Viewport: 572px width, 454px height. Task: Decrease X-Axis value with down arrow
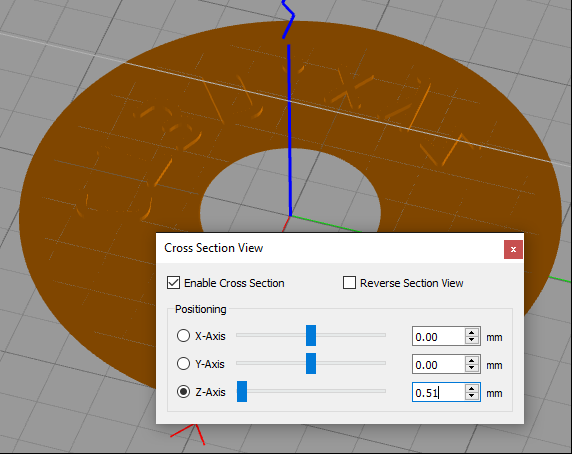472,340
